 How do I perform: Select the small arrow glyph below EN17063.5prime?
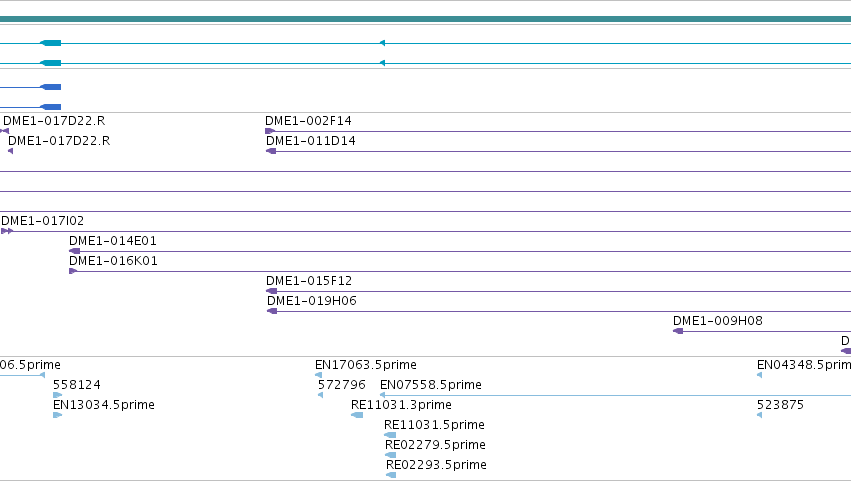[x=319, y=375]
